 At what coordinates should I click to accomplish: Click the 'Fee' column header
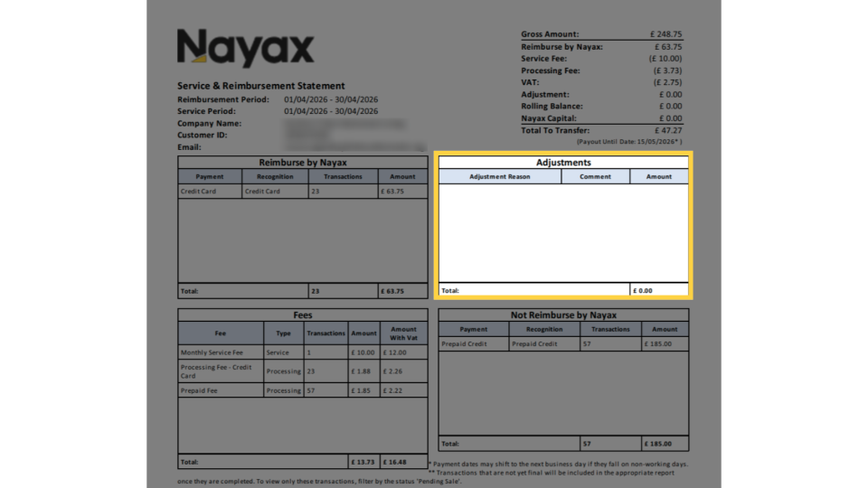coord(221,333)
